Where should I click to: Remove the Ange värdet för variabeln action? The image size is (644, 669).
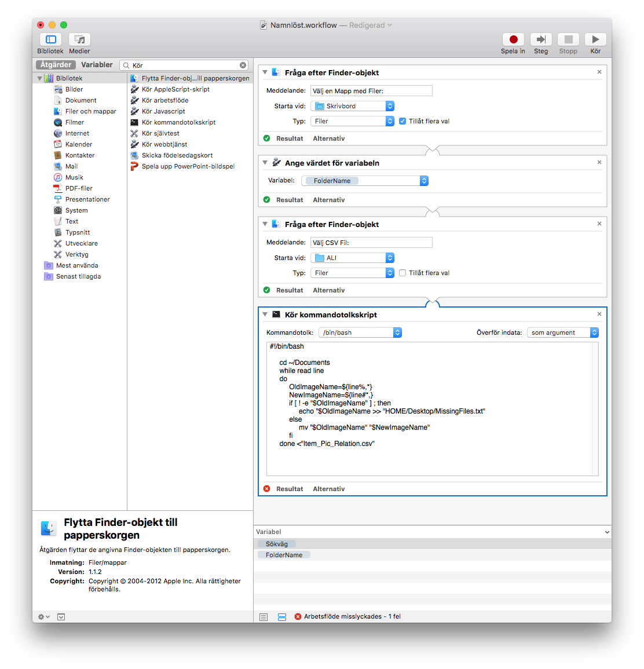(599, 163)
